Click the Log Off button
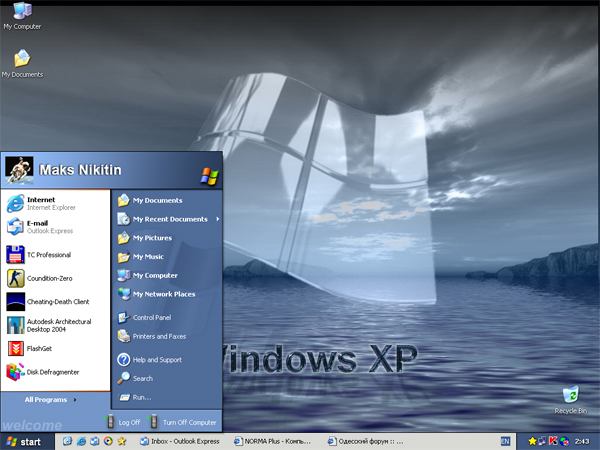 122,422
